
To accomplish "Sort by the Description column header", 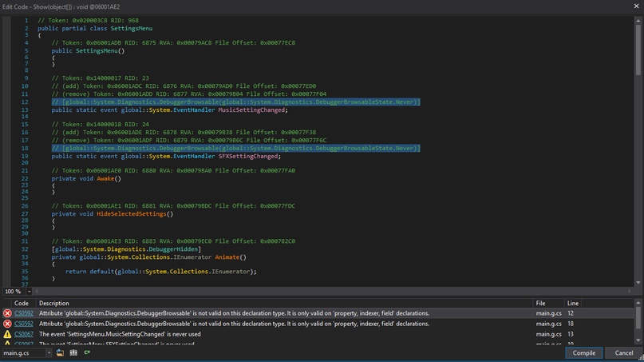I will 54,304.
